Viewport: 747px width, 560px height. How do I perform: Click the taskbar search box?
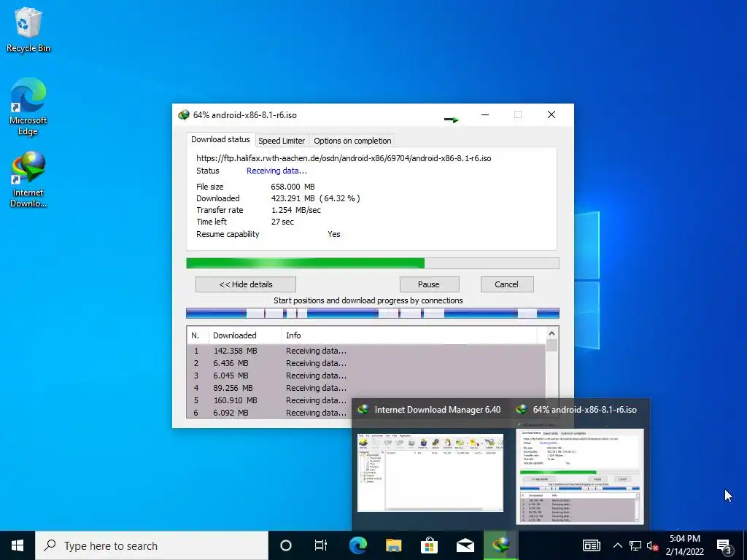coord(152,545)
